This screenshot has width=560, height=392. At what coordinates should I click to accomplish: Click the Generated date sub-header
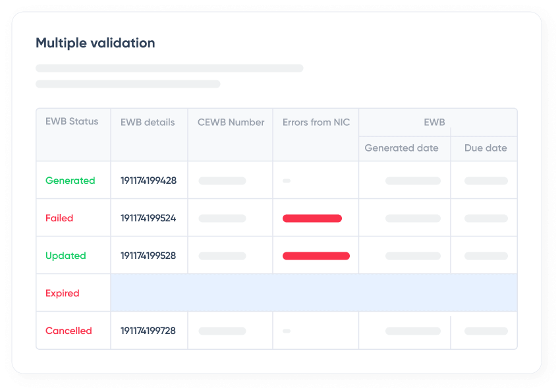401,148
